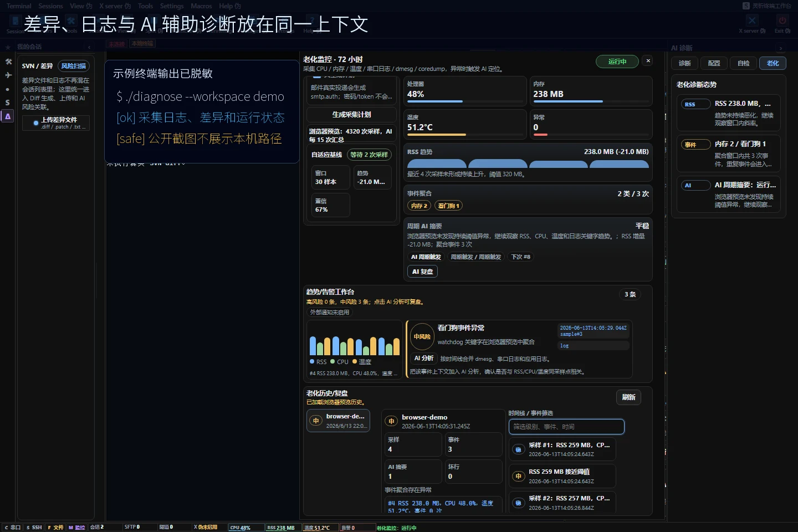
Task: Open the Terminal menu
Action: coord(19,6)
